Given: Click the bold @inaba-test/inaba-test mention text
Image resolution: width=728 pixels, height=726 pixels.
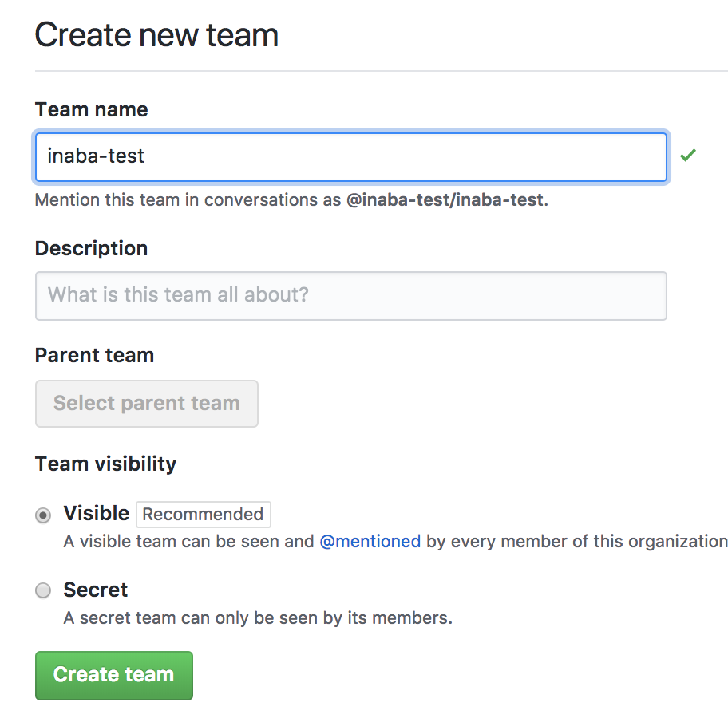Looking at the screenshot, I should [x=445, y=199].
